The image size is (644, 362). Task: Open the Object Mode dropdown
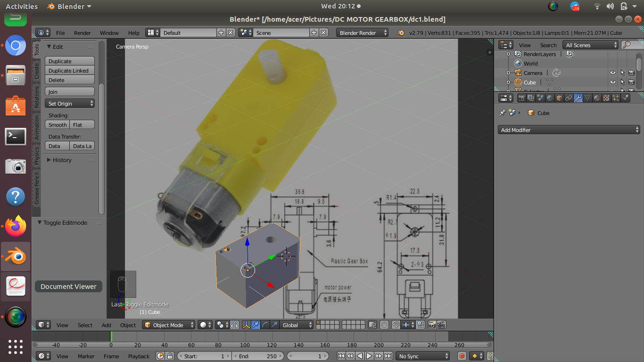[168, 325]
